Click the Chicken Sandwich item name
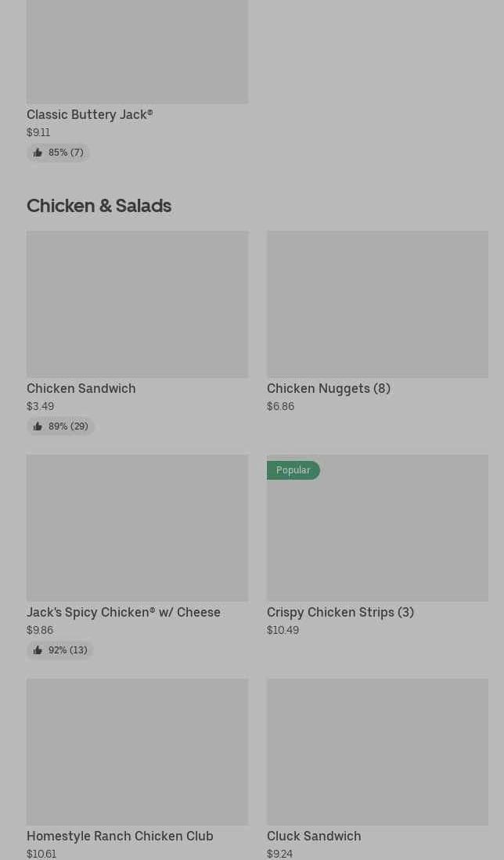 81,388
